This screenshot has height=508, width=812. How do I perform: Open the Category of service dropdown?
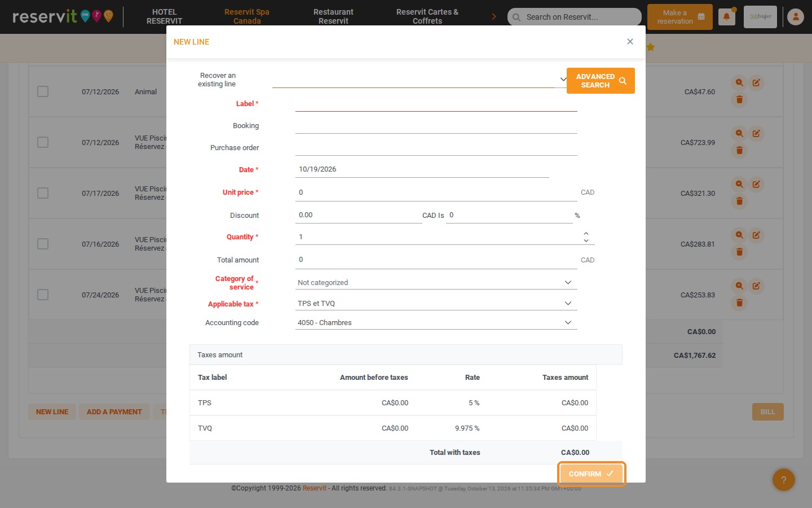pyautogui.click(x=436, y=282)
